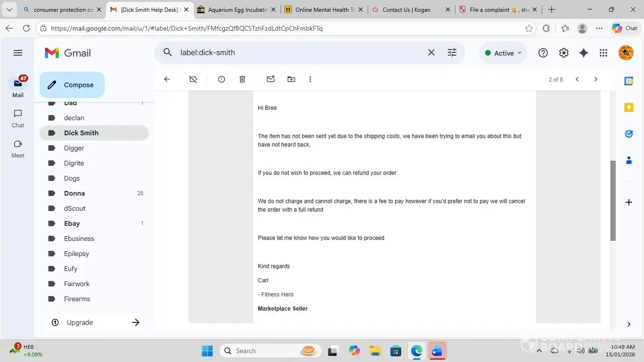
Task: Open Gmail settings gear icon
Action: point(564,53)
